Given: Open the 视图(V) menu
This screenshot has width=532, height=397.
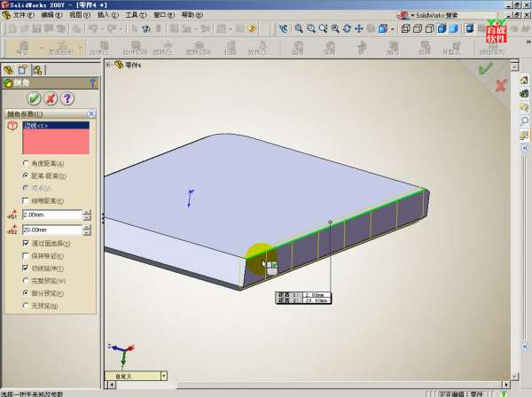Looking at the screenshot, I should pyautogui.click(x=80, y=15).
